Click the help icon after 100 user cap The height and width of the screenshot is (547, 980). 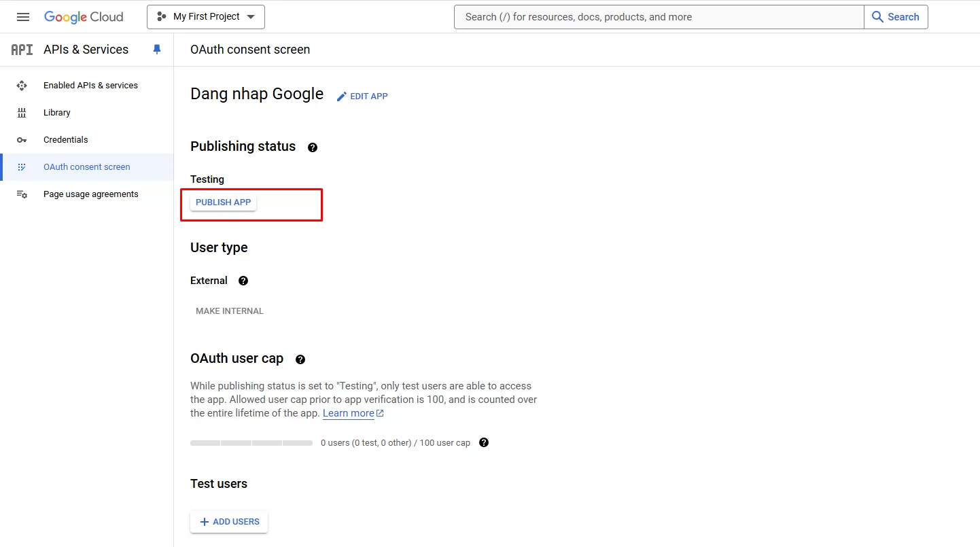click(484, 442)
